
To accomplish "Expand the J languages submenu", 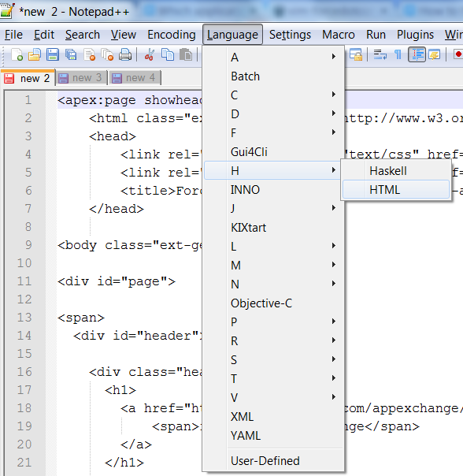I will [274, 208].
